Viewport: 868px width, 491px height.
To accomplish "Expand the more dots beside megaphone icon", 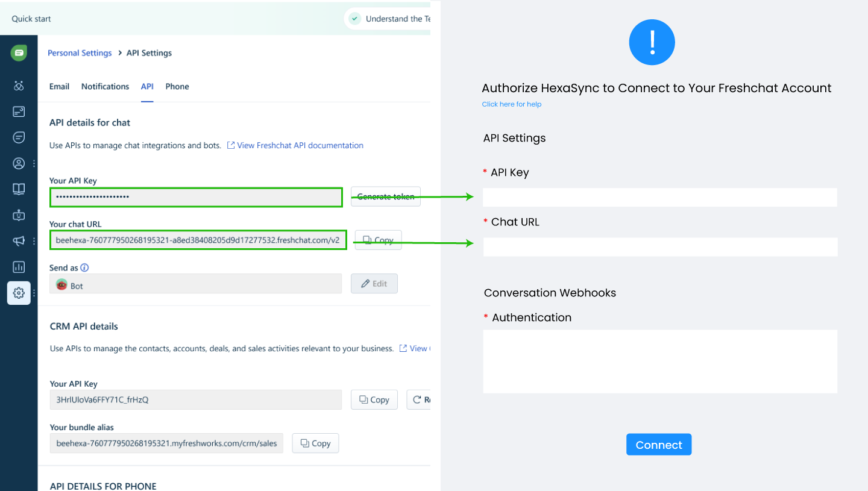I will click(34, 241).
